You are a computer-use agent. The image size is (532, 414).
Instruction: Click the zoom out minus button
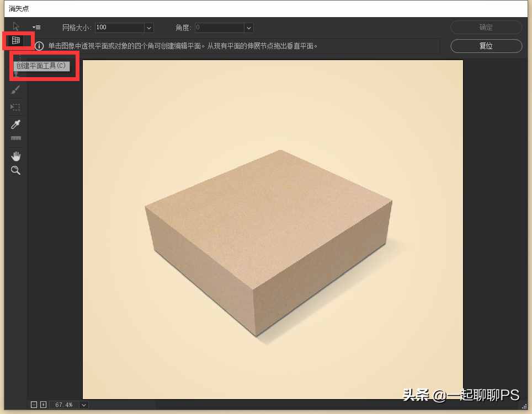[34, 405]
